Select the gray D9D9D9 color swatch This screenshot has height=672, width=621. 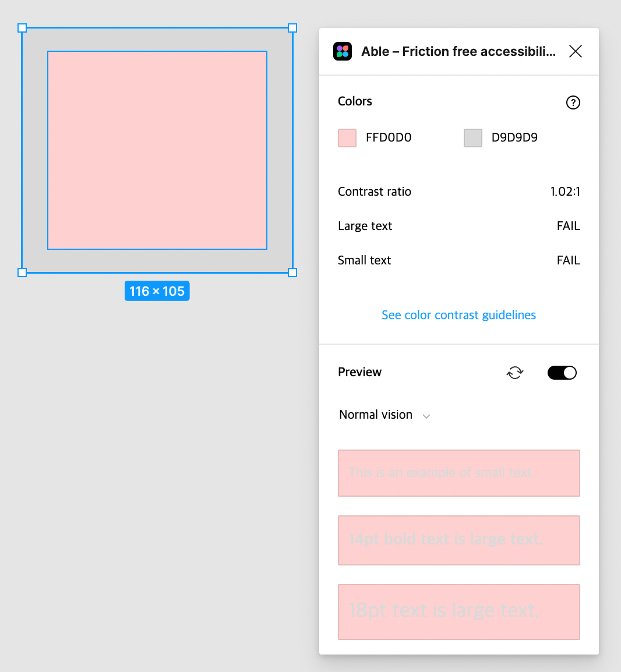(x=472, y=138)
